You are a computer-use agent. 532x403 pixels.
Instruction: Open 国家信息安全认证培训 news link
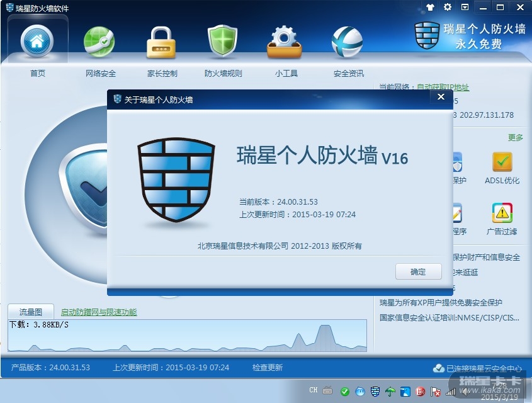450,317
